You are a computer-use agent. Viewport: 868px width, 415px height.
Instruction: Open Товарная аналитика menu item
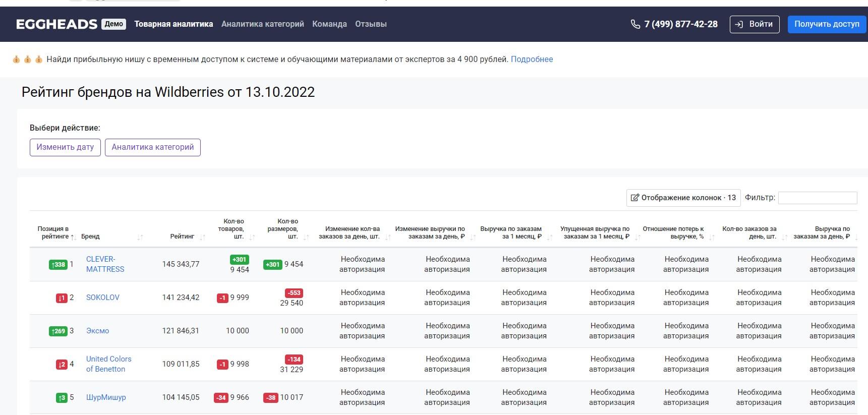pos(173,24)
